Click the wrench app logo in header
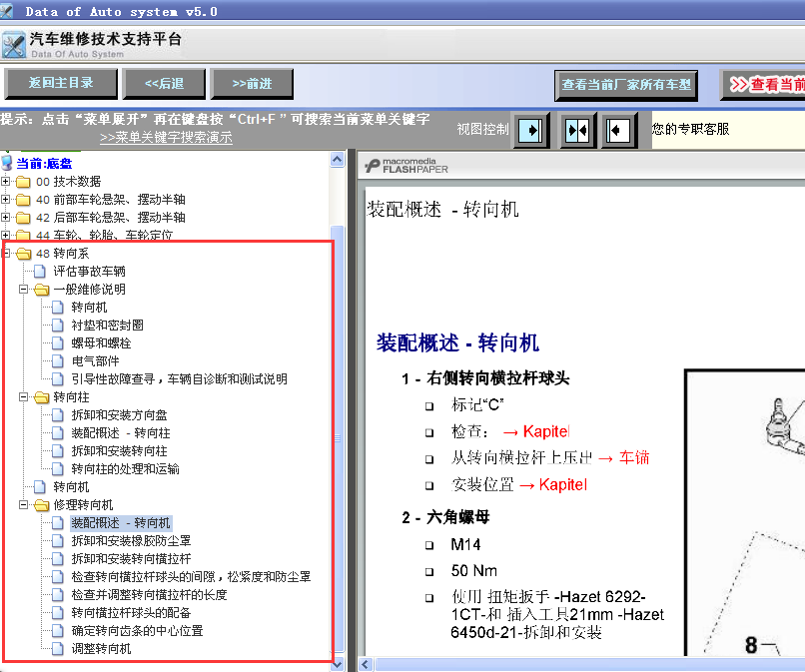805x672 pixels. pyautogui.click(x=13, y=45)
